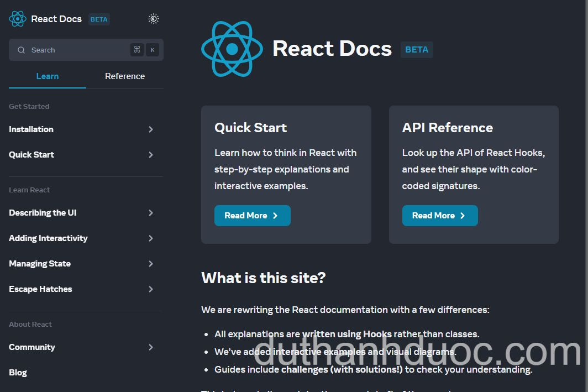Switch to the Learn tab

[48, 76]
